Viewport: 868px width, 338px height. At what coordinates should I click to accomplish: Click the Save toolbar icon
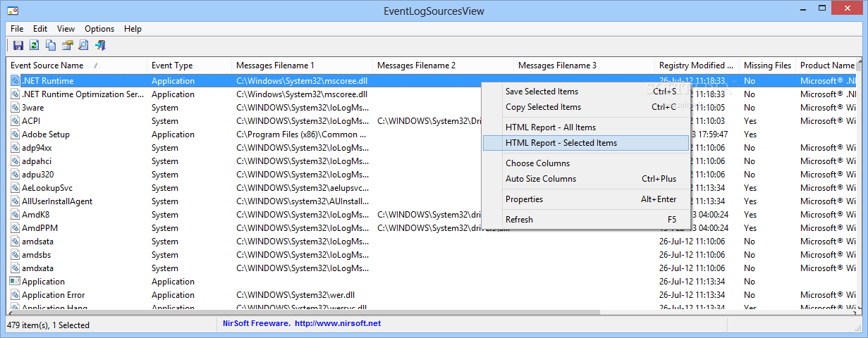(18, 46)
